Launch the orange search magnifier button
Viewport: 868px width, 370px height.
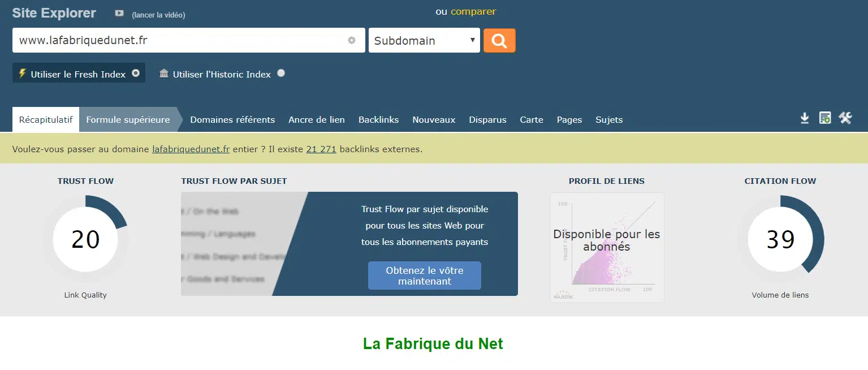point(499,40)
